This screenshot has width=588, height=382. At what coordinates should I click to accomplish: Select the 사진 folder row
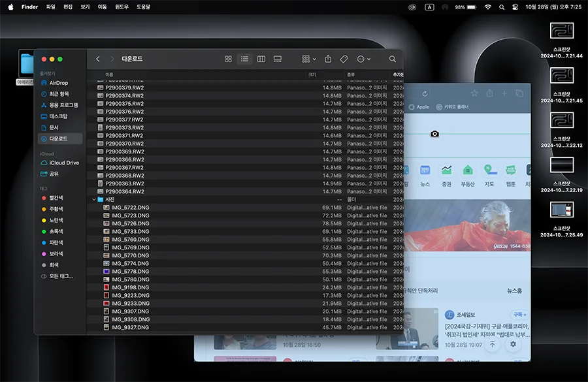(246, 199)
